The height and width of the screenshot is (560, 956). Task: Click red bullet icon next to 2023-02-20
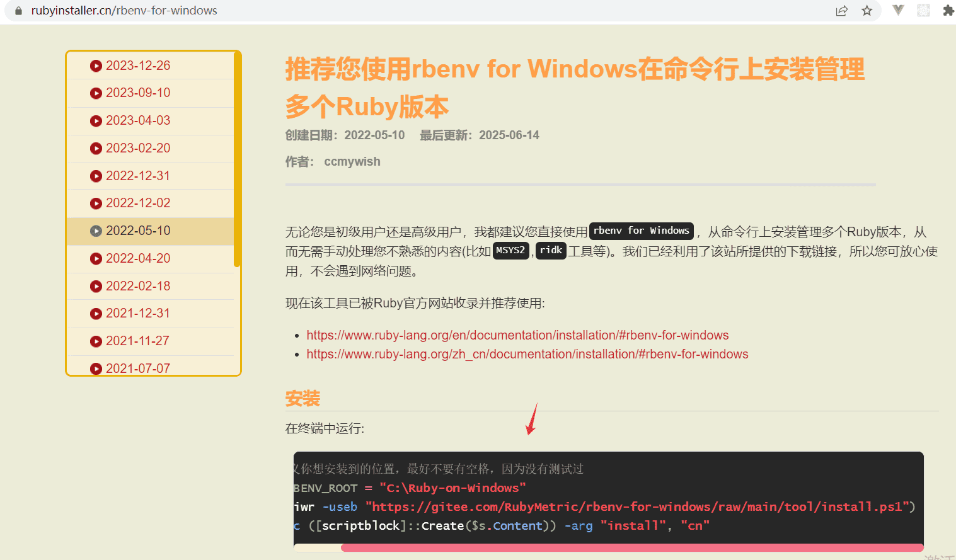[96, 149]
